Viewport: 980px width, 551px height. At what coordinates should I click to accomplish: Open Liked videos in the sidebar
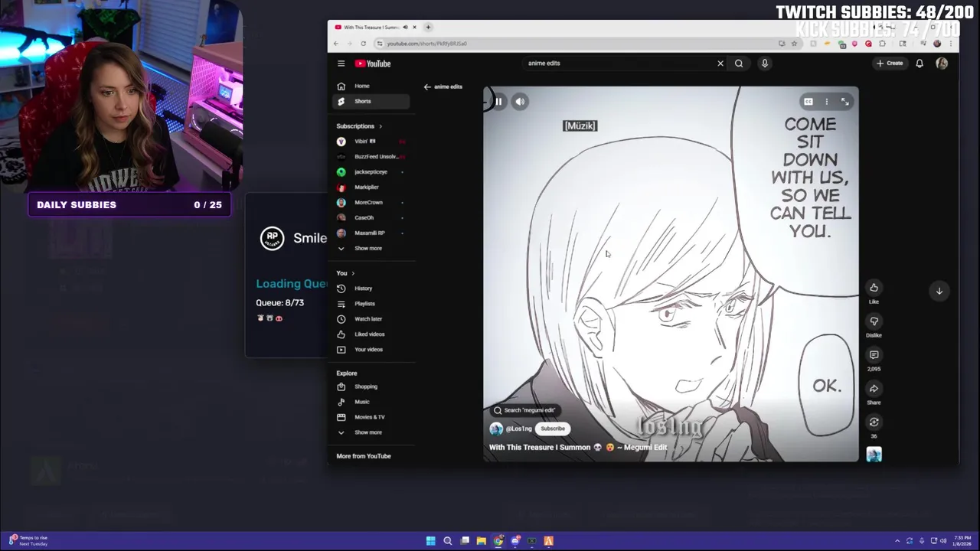point(372,334)
